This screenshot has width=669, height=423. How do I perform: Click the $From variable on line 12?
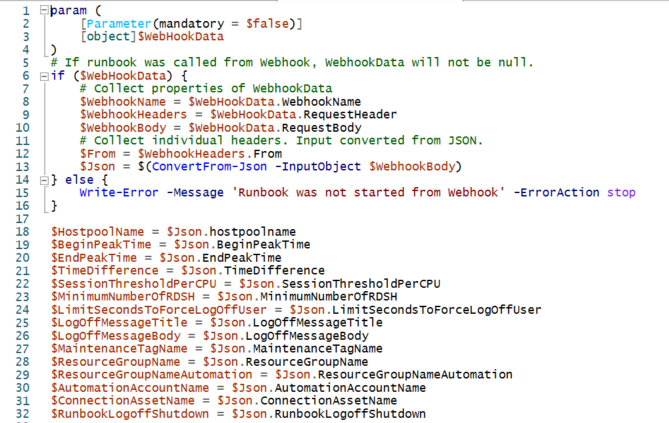pyautogui.click(x=98, y=154)
